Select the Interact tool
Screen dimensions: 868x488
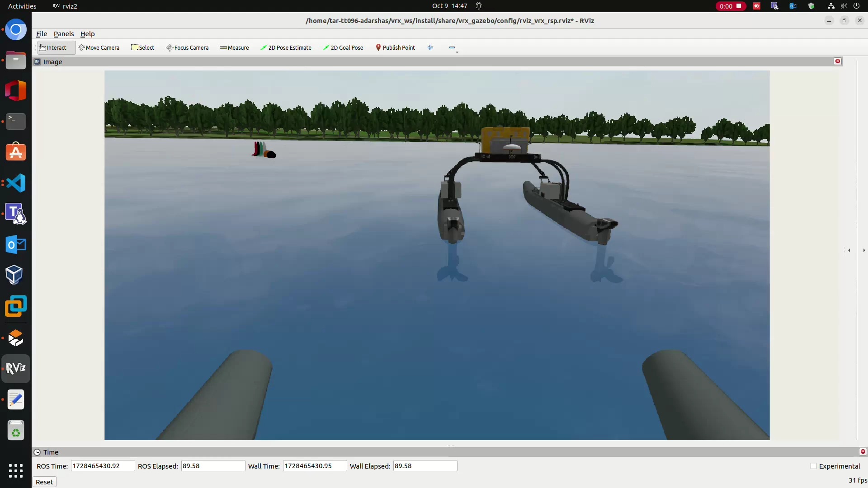[x=53, y=47]
